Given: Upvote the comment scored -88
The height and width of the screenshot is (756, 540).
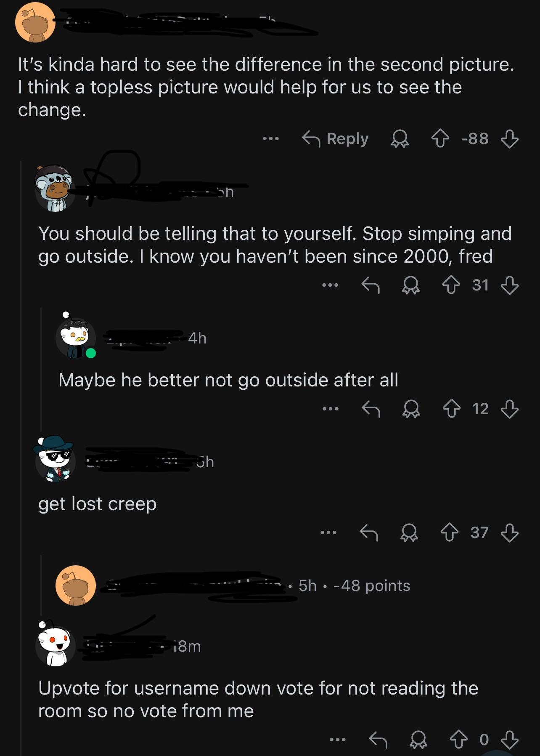Looking at the screenshot, I should point(439,139).
